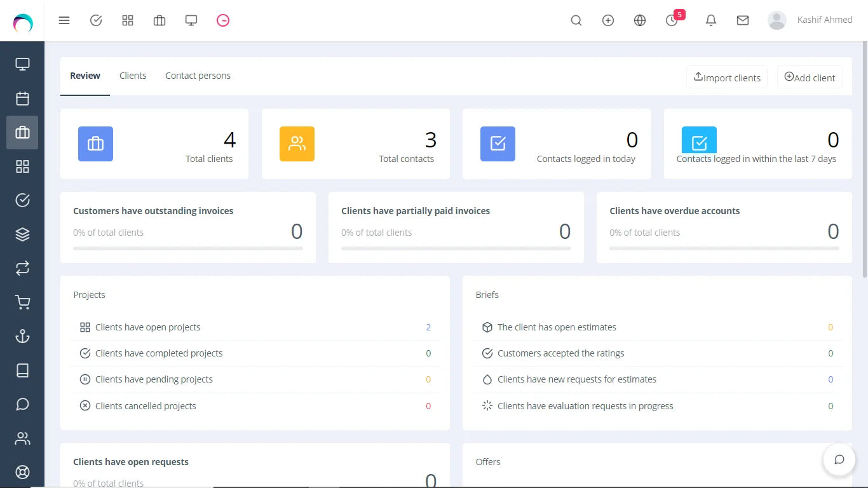This screenshot has width=868, height=488.
Task: Open the floating chat bubble button
Action: pos(839,459)
